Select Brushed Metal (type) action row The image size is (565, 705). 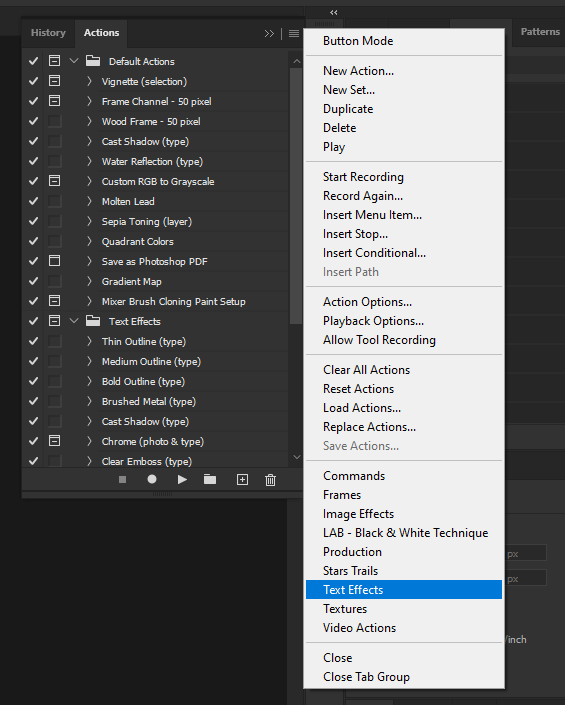pos(148,402)
